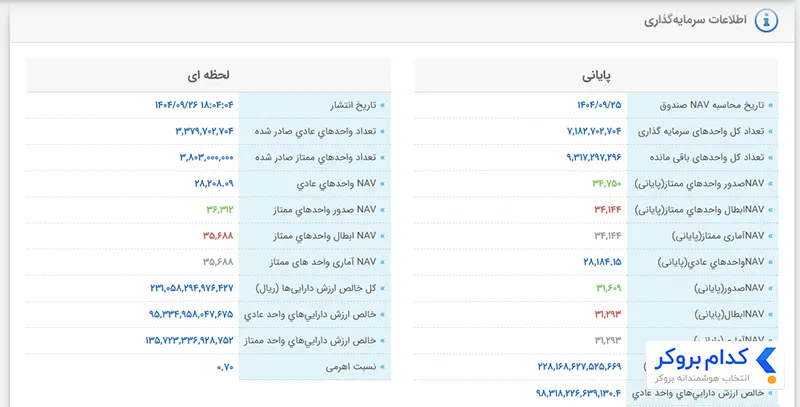
Task: Click the نسبت اهرمی label
Action: click(x=351, y=367)
